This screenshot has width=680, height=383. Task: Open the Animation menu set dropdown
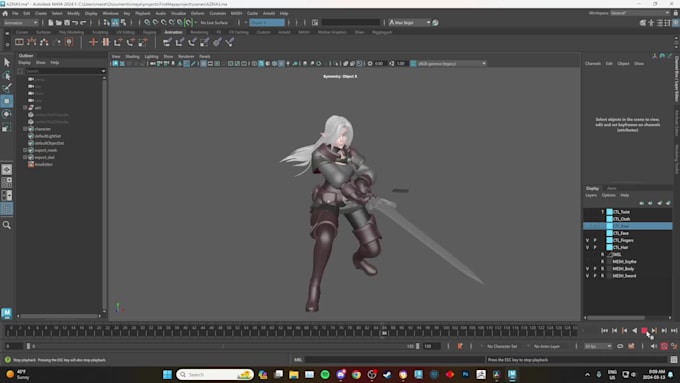21,23
